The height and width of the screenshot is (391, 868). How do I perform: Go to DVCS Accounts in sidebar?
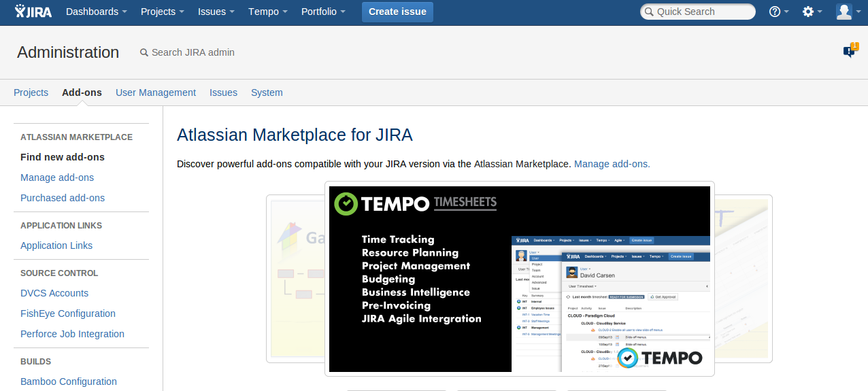pos(54,293)
